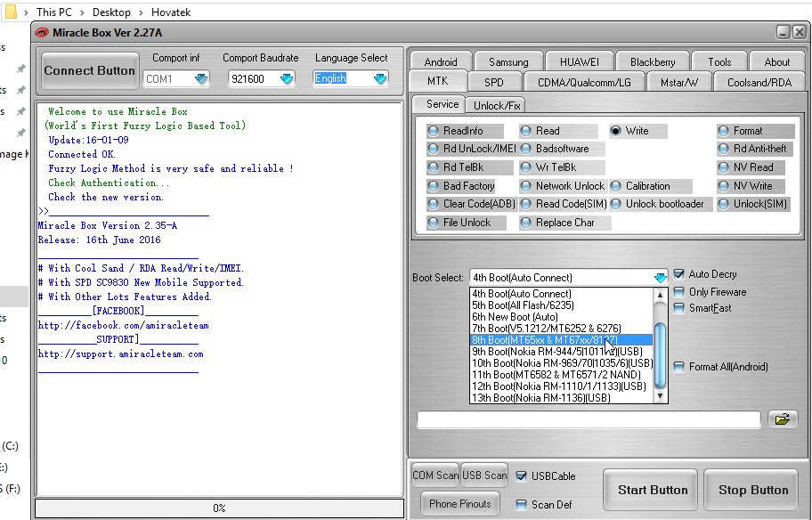The width and height of the screenshot is (812, 520).
Task: Switch to the HUAWEI tab
Action: pos(580,61)
